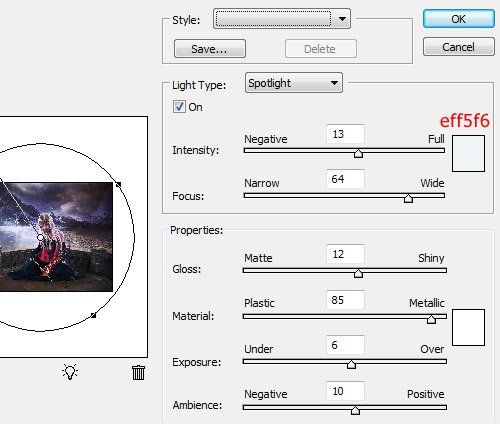Screen dimensions: 500x424
Task: Click the Save... style button
Action: (x=210, y=49)
